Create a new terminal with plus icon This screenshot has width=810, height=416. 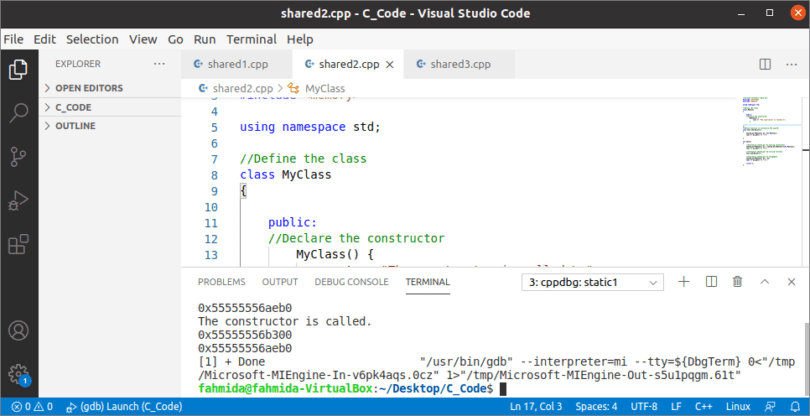pyautogui.click(x=684, y=283)
